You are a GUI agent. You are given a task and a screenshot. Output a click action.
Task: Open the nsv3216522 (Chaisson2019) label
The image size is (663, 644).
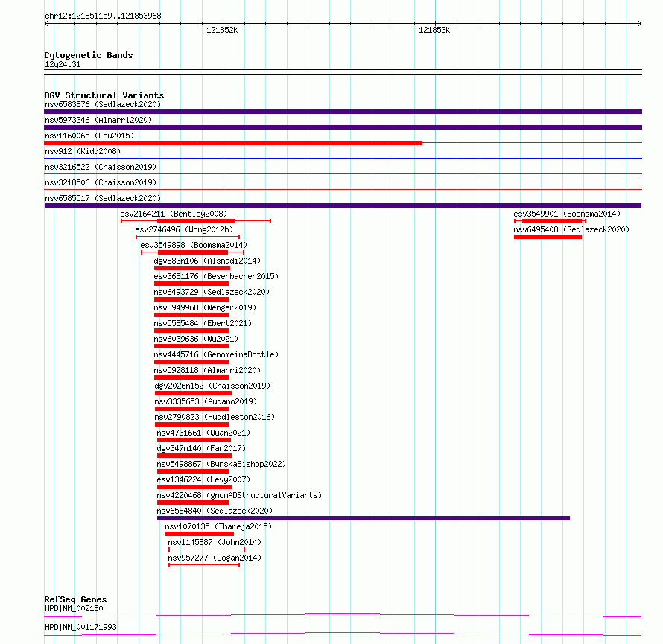(101, 167)
